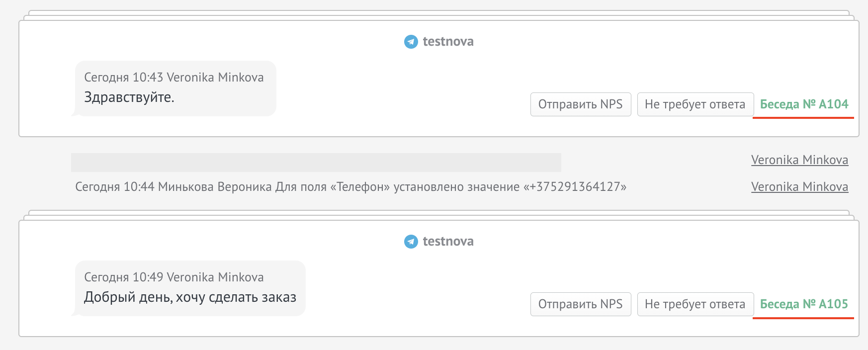Click the testnova channel name in card A104
The width and height of the screenshot is (868, 350).
click(448, 42)
